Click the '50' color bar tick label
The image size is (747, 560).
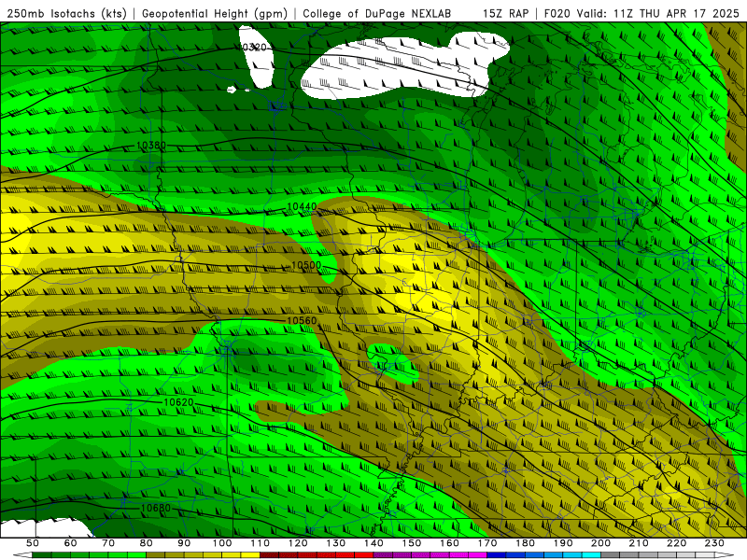click(33, 543)
